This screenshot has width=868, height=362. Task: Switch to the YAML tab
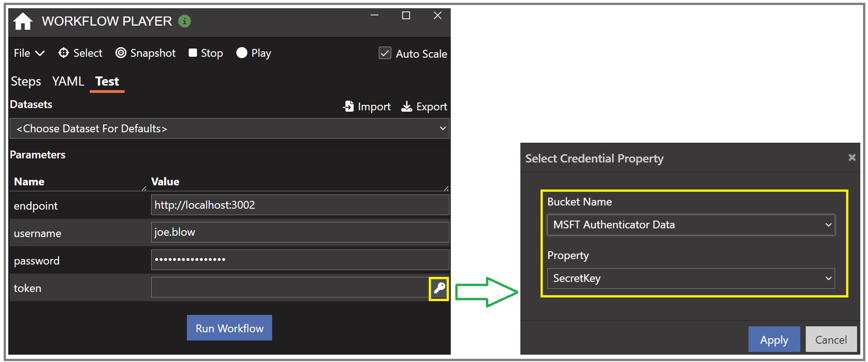68,81
